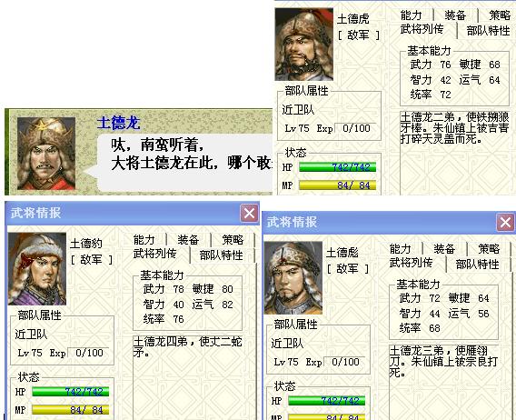The height and width of the screenshot is (420, 516).
Task: Open 装备 tab in 土德彪 window
Action: point(444,249)
